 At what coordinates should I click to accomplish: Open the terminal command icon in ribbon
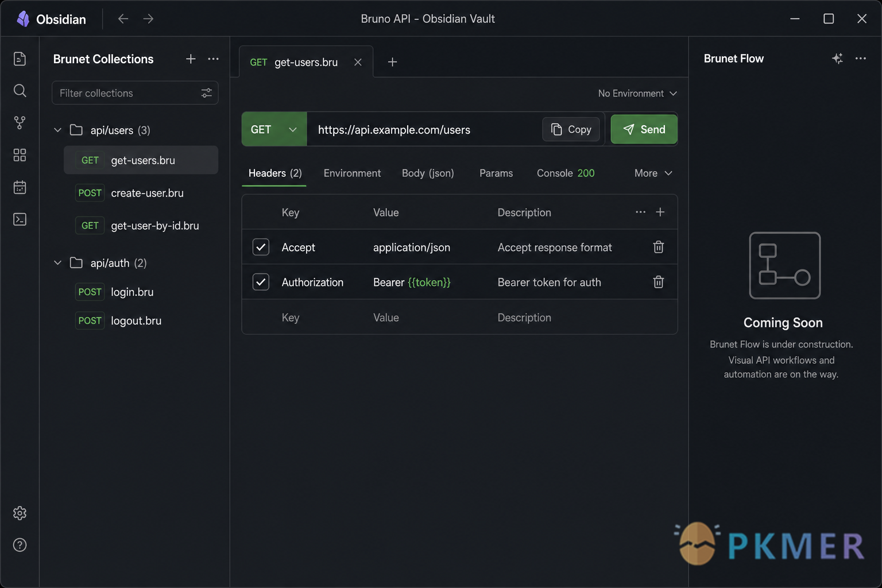coord(20,219)
